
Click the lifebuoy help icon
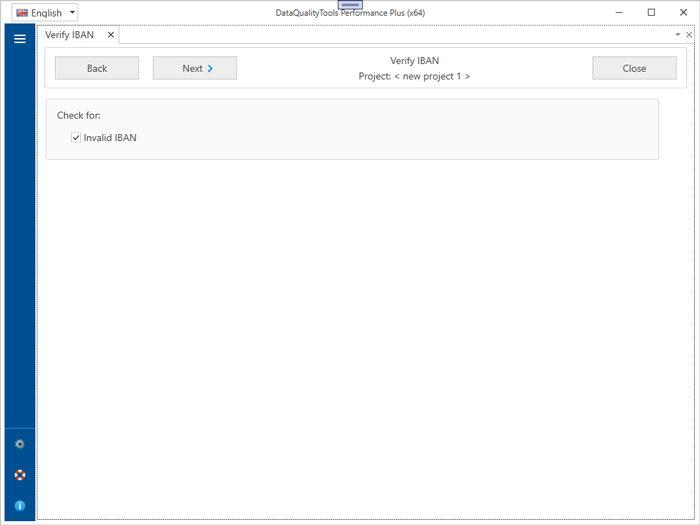[19, 475]
